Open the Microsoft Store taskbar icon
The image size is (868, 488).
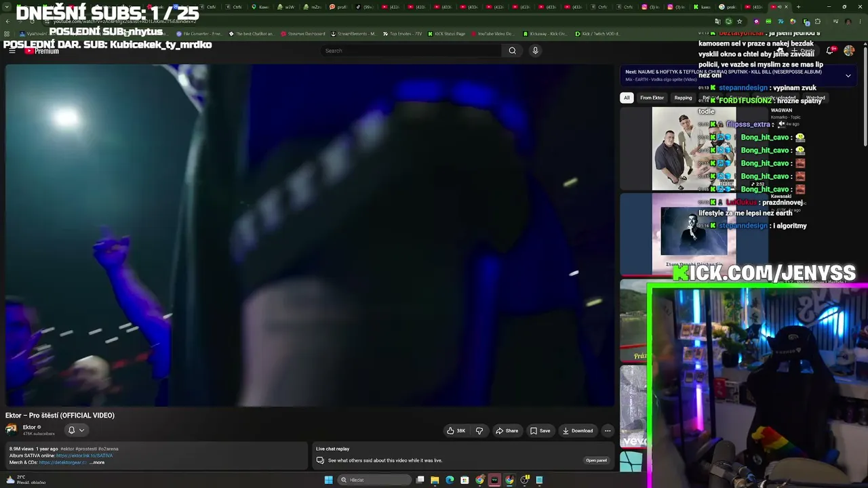point(465,480)
